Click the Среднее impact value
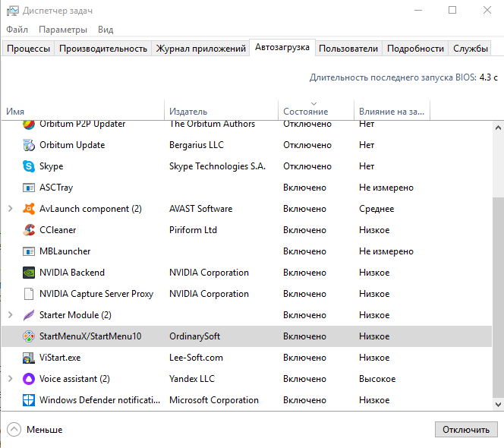 click(376, 209)
